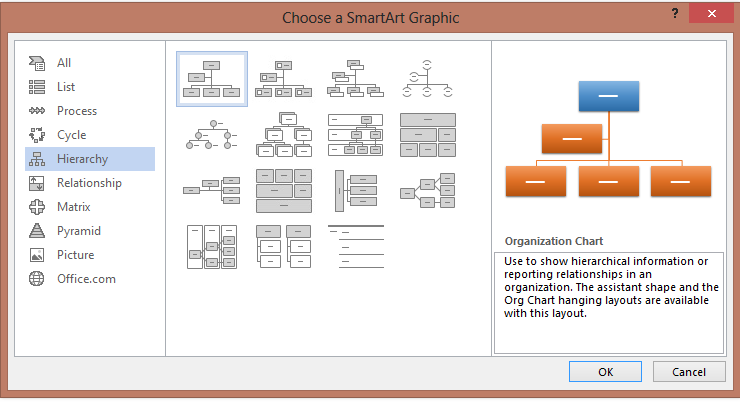Select the Organization Chart layout thumbnail
This screenshot has width=740, height=402.
coord(211,78)
